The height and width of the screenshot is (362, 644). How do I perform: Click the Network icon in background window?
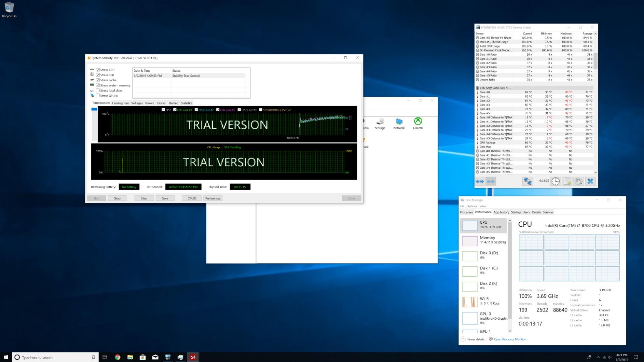[399, 124]
